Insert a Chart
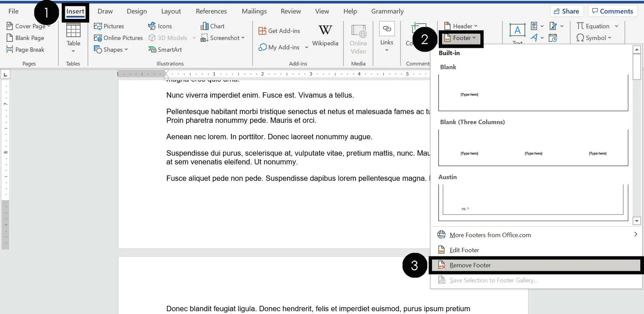 (213, 26)
